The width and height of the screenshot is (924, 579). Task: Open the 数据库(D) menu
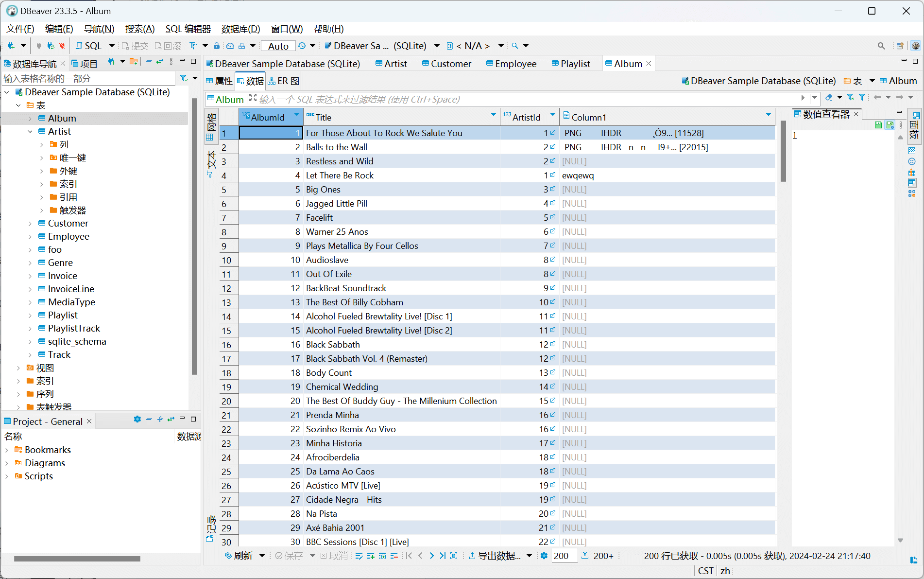coord(240,29)
